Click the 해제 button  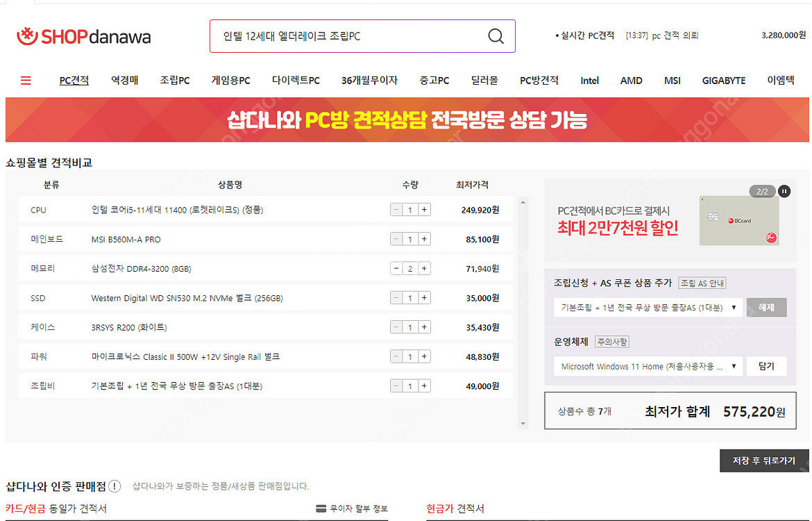(x=766, y=308)
